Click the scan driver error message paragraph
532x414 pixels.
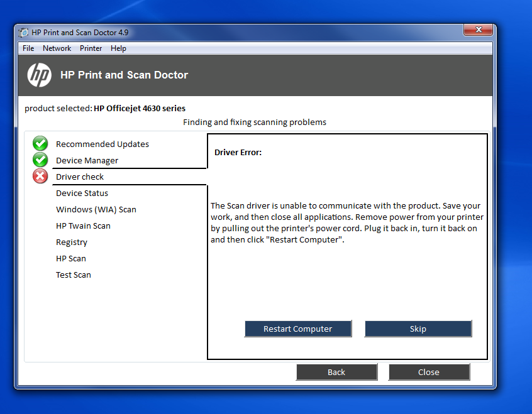pos(346,222)
